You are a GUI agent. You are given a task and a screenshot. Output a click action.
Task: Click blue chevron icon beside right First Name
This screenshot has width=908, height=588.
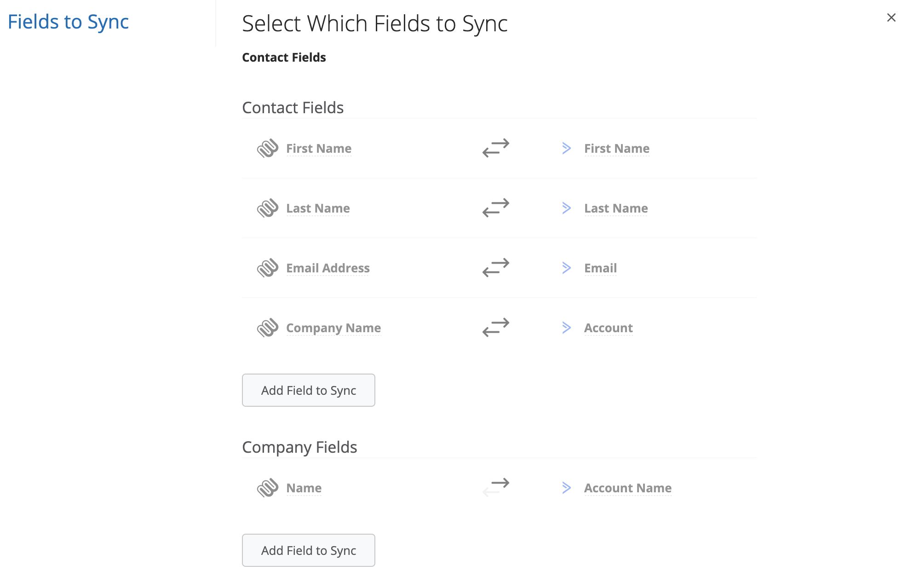[x=567, y=148]
